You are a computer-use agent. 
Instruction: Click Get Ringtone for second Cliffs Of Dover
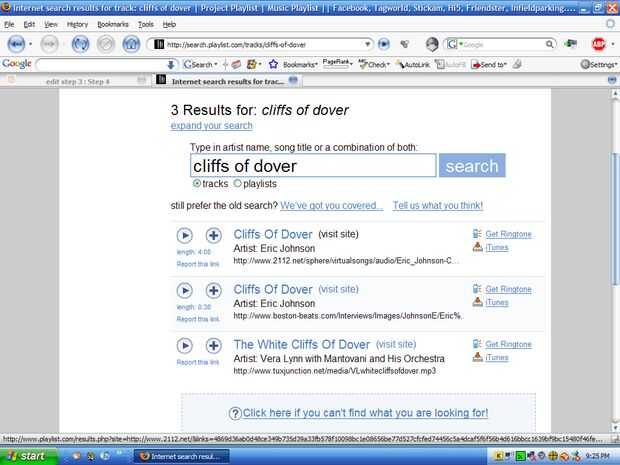coord(508,289)
